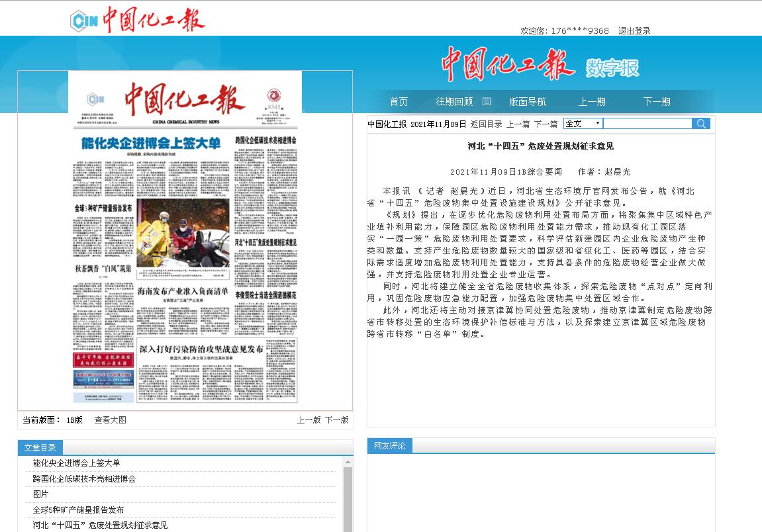This screenshot has width=762, height=532.
Task: Go to 上一篇 previous article
Action: 518,124
